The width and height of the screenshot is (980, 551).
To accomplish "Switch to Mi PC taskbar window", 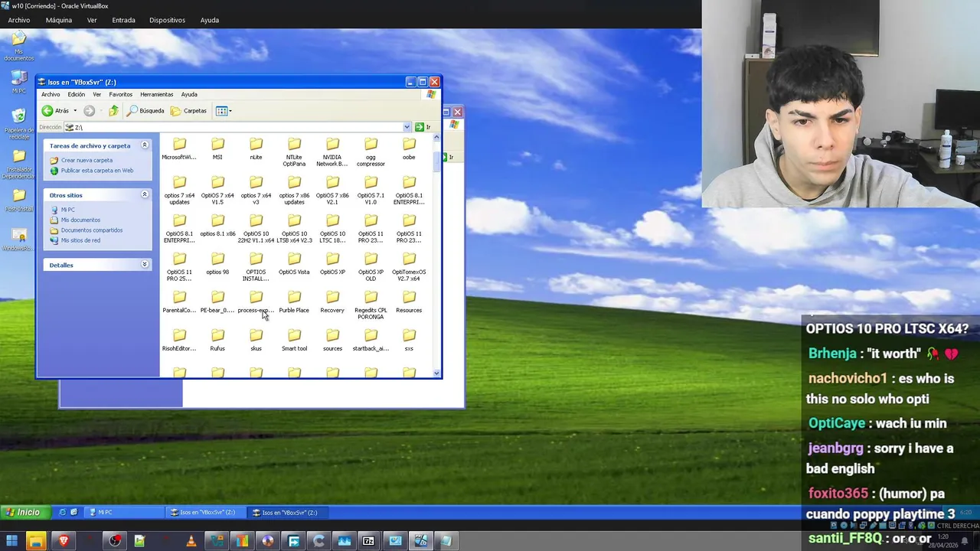I will coord(122,512).
